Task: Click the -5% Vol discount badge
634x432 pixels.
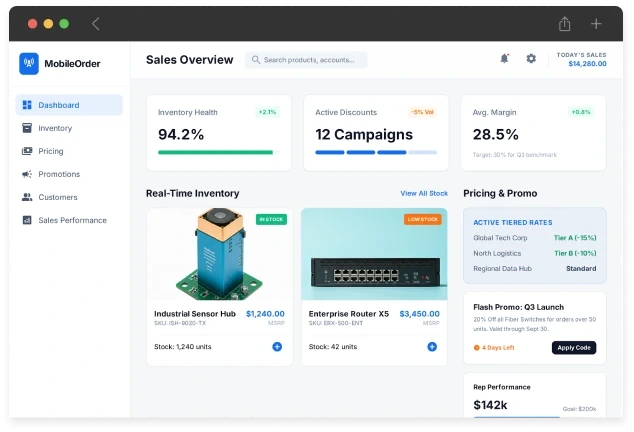Action: coord(423,112)
